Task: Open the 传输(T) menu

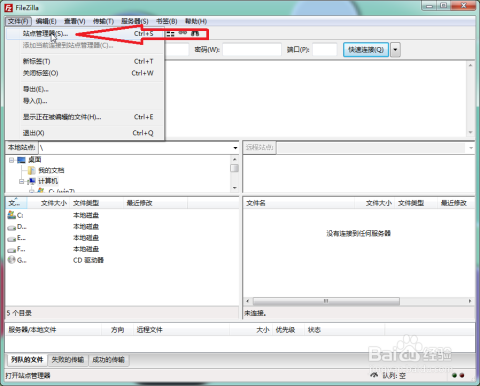Action: point(103,21)
